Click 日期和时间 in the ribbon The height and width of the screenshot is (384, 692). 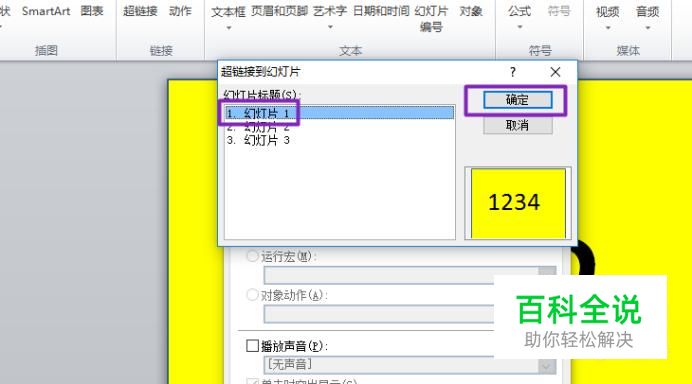click(381, 11)
